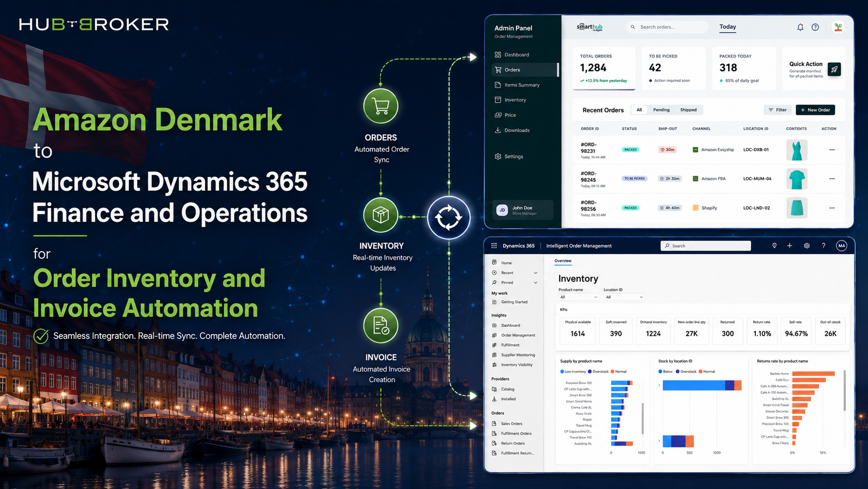Launch the Quick Action rocket icon
The image size is (868, 489).
pos(834,69)
